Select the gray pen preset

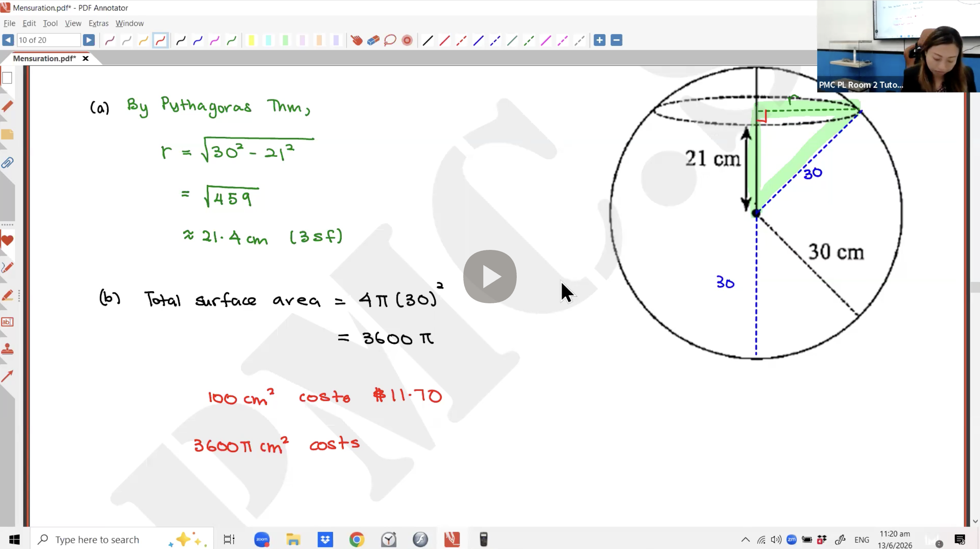click(126, 40)
